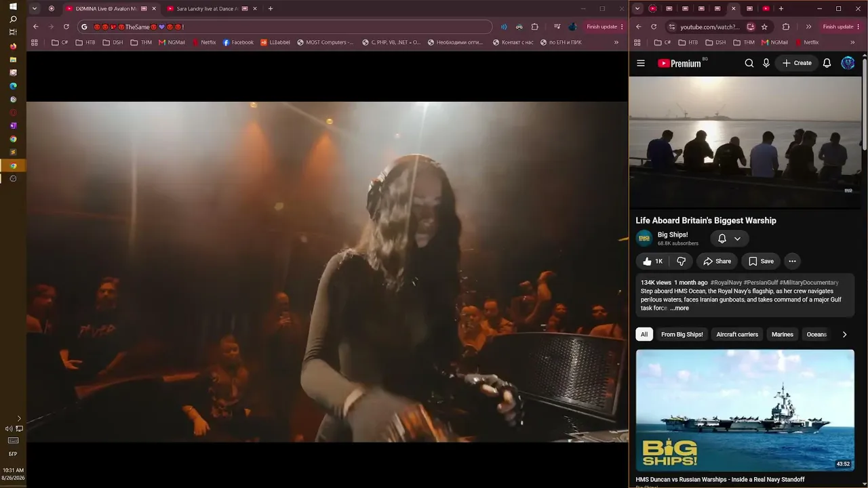Show more filter chips with the arrow
The height and width of the screenshot is (488, 868).
(844, 334)
